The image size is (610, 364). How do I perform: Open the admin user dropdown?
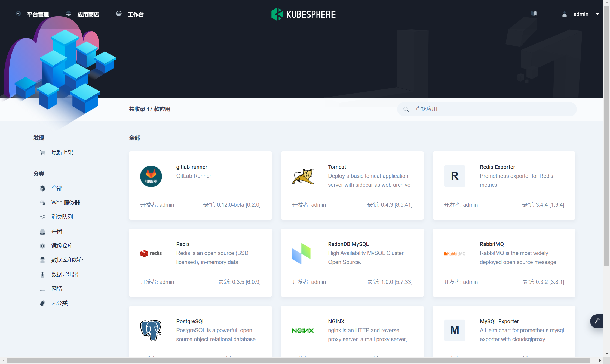[x=581, y=14]
